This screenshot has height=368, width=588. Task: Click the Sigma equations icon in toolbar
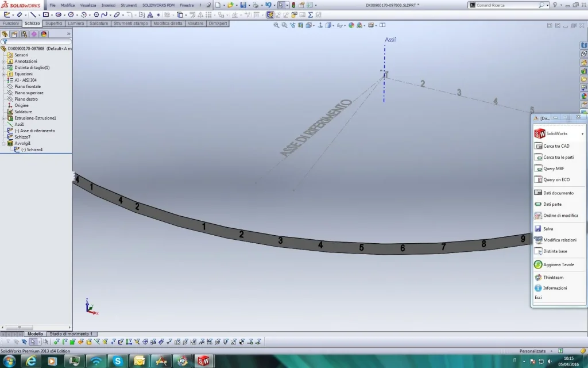(x=311, y=14)
